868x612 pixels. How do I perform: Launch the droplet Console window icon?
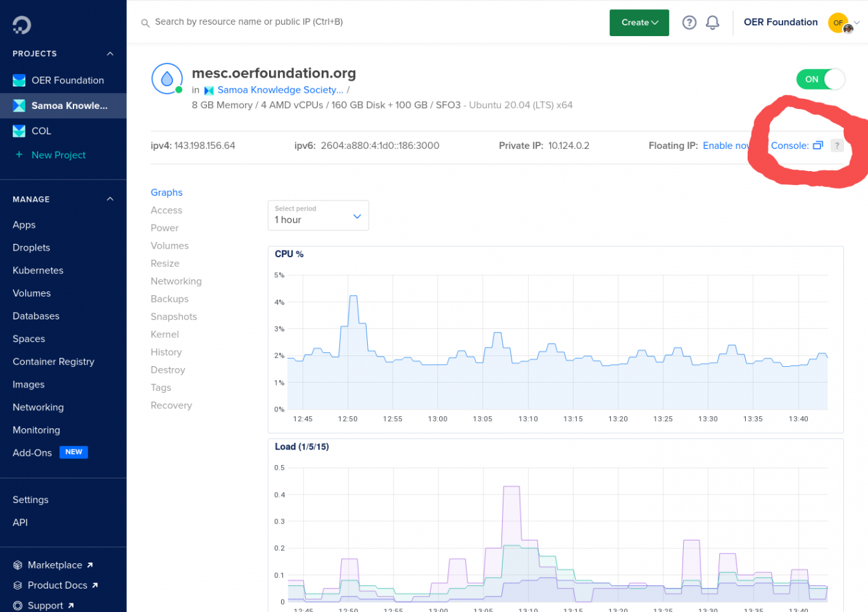click(817, 146)
